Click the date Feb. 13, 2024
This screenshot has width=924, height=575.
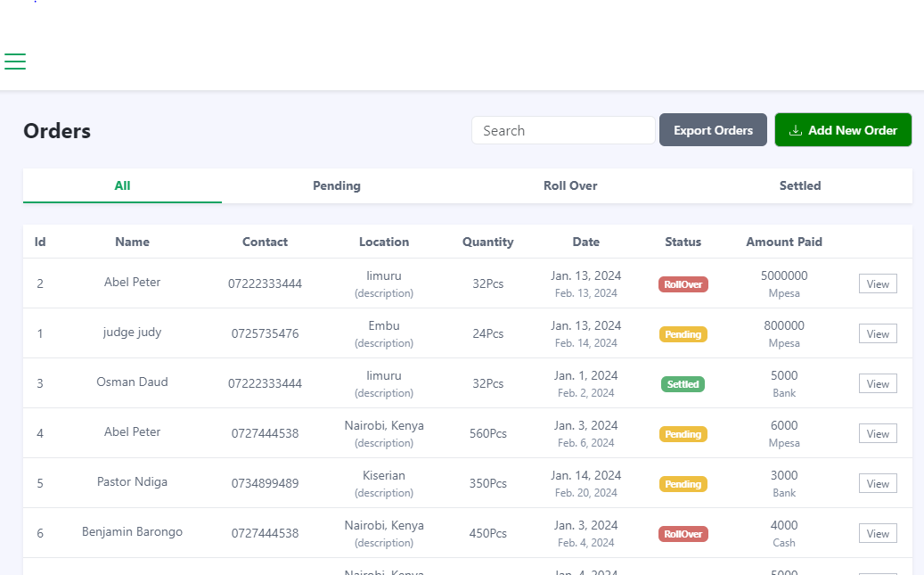click(585, 293)
